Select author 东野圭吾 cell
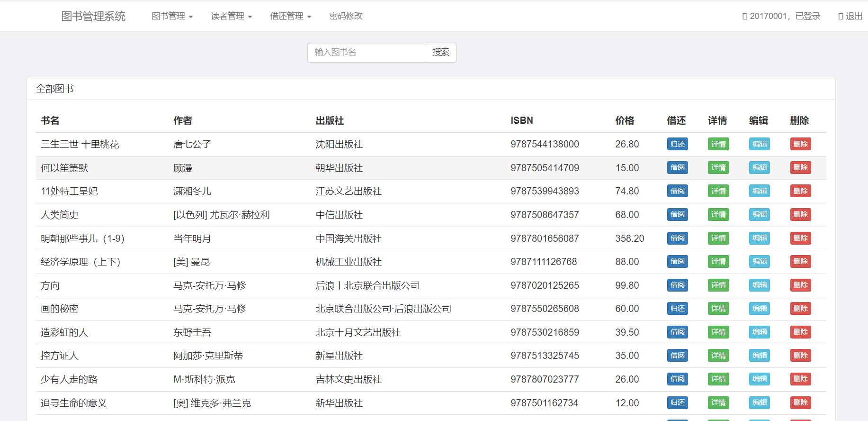The width and height of the screenshot is (868, 421). point(192,332)
